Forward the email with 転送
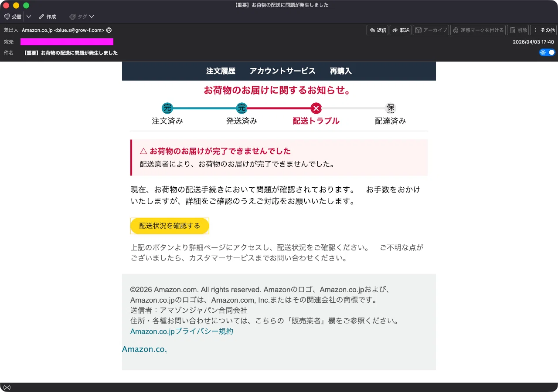 [401, 30]
